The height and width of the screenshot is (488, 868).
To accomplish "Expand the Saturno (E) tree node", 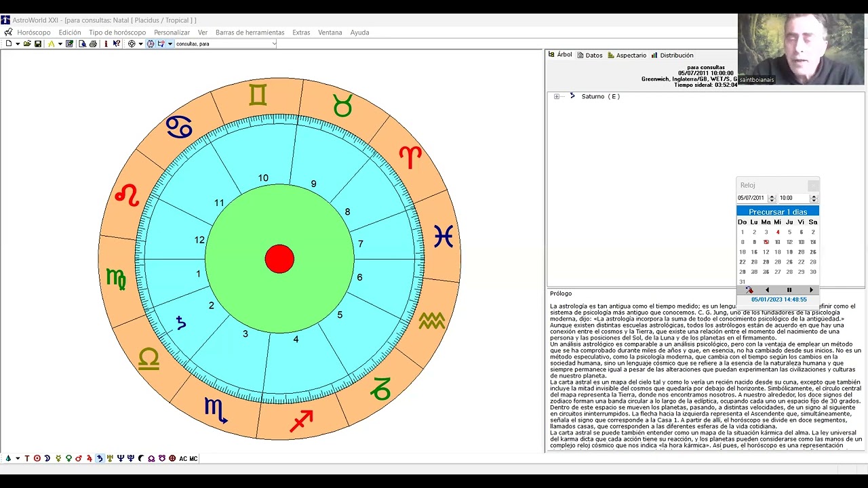I will [557, 96].
